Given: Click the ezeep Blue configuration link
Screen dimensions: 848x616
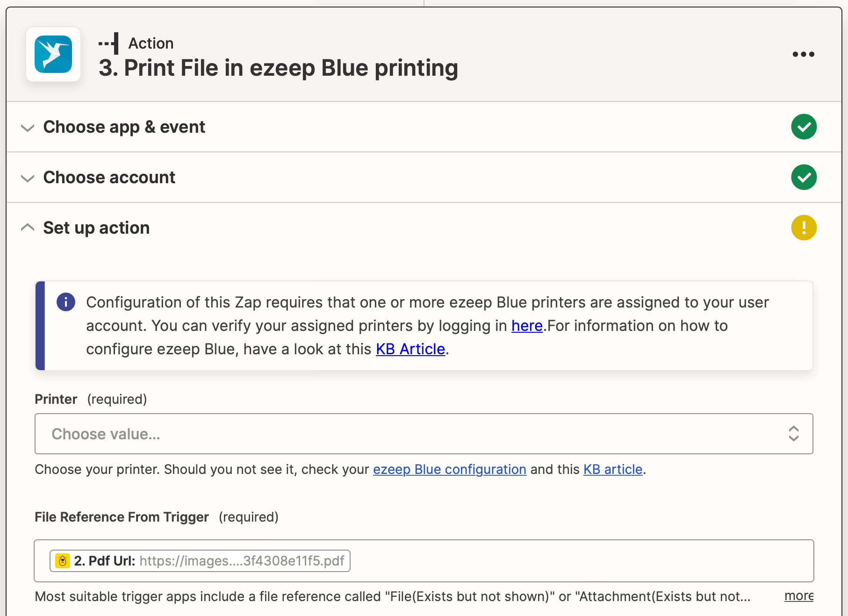Looking at the screenshot, I should click(449, 469).
